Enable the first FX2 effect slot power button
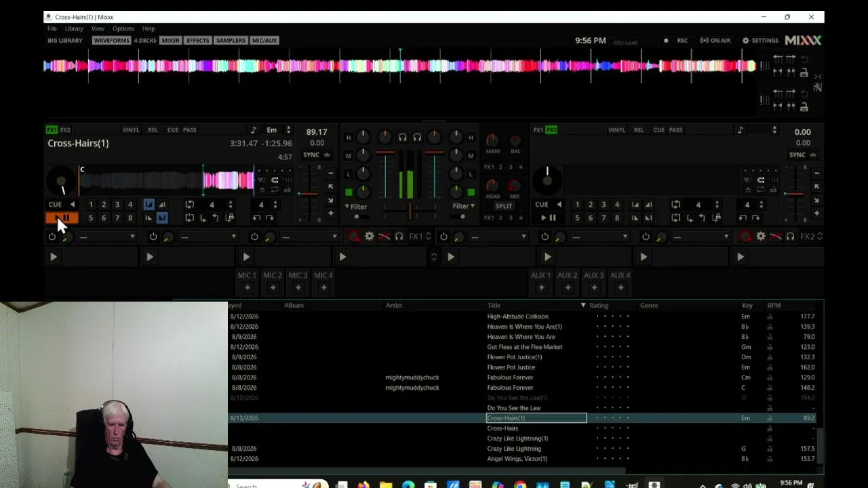The width and height of the screenshot is (868, 488). 443,237
